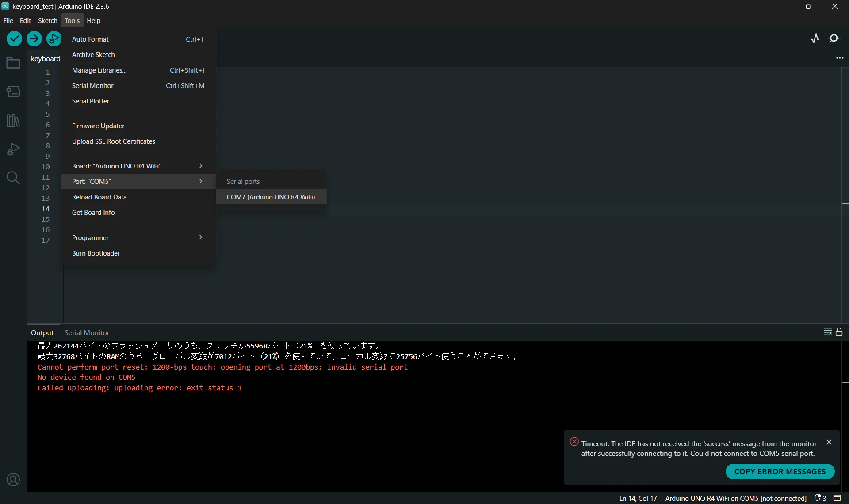849x504 pixels.
Task: Switch to the Serial Monitor tab
Action: pyautogui.click(x=87, y=332)
